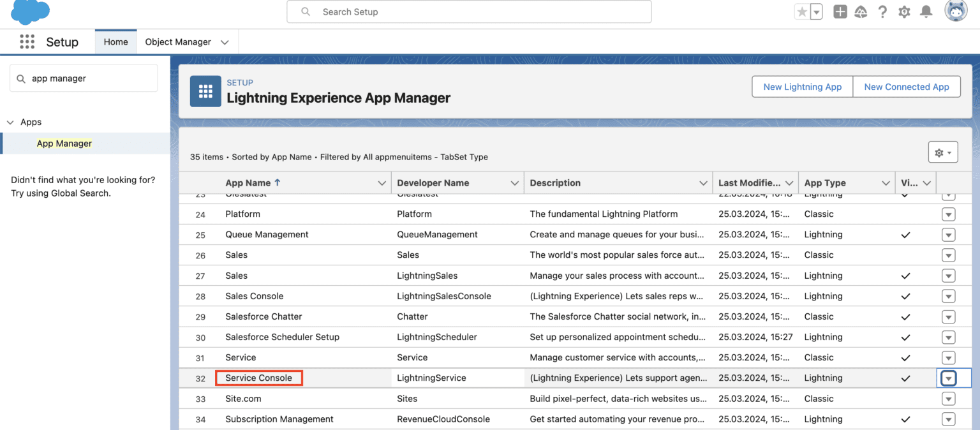
Task: Open the Trailhead learning guidance icon
Action: pos(861,11)
